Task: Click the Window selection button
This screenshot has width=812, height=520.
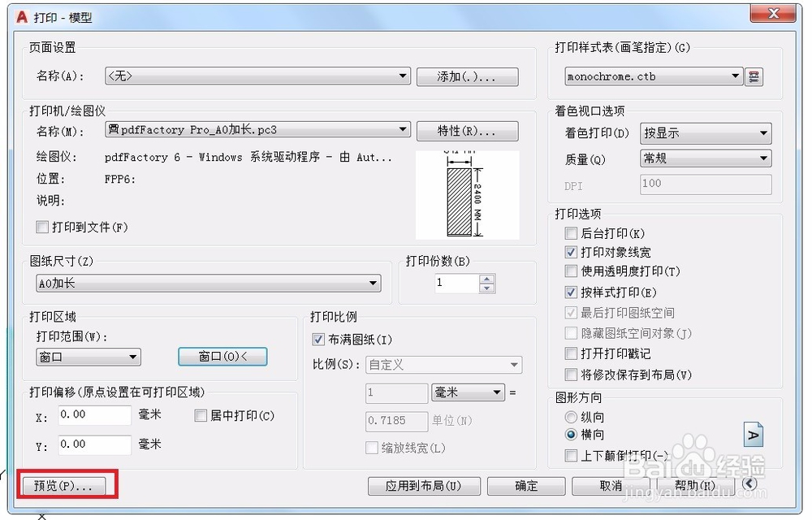Action: tap(222, 357)
